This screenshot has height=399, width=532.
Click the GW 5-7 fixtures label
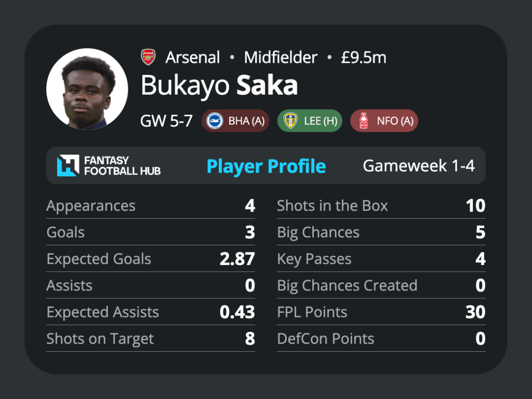click(x=166, y=121)
